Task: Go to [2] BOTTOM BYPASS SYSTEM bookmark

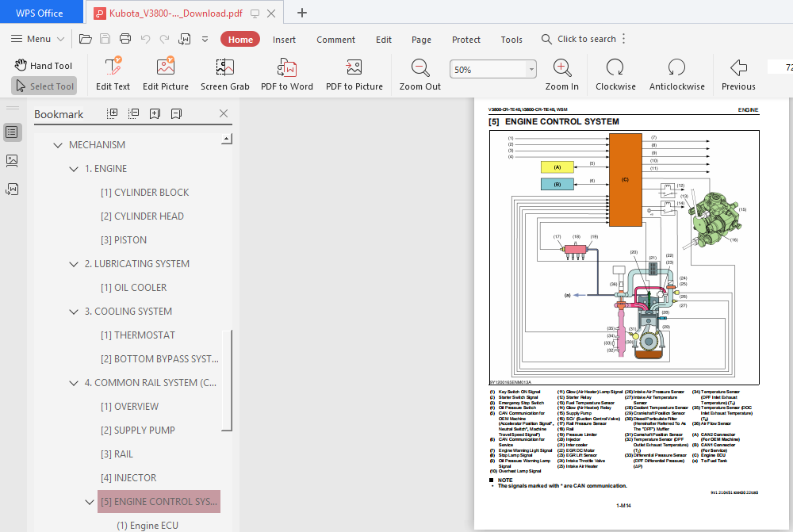Action: click(159, 358)
